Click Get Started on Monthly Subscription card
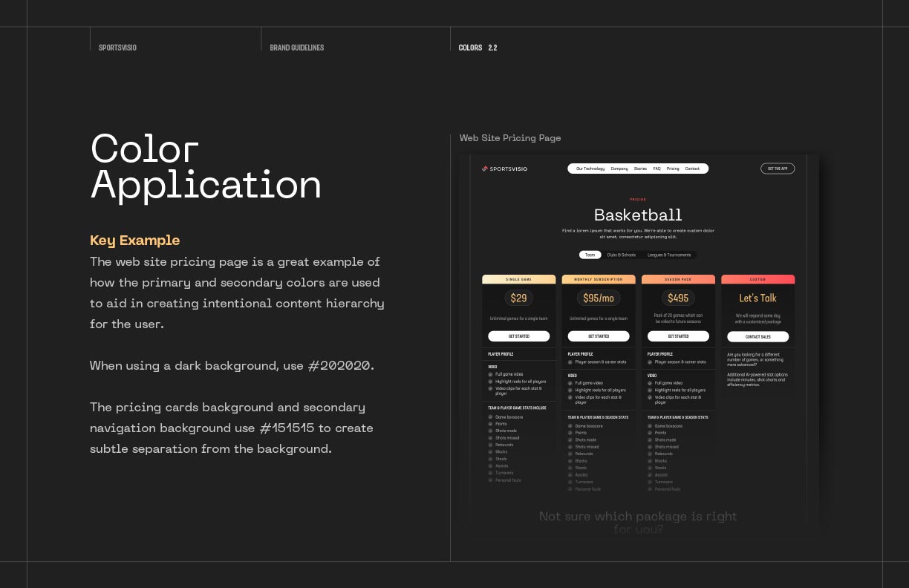Screen dimensions: 909x588 click(599, 336)
